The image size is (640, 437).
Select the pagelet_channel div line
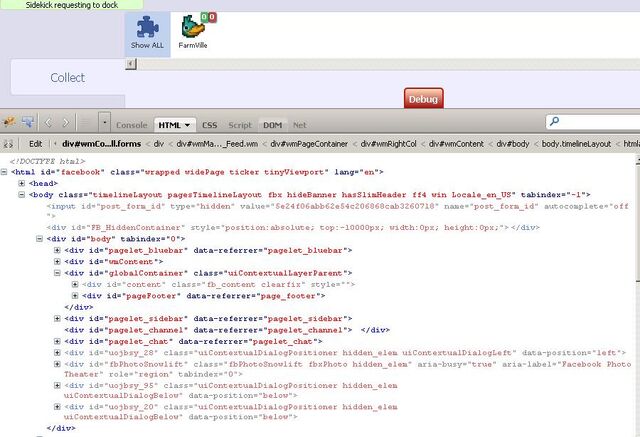click(227, 330)
